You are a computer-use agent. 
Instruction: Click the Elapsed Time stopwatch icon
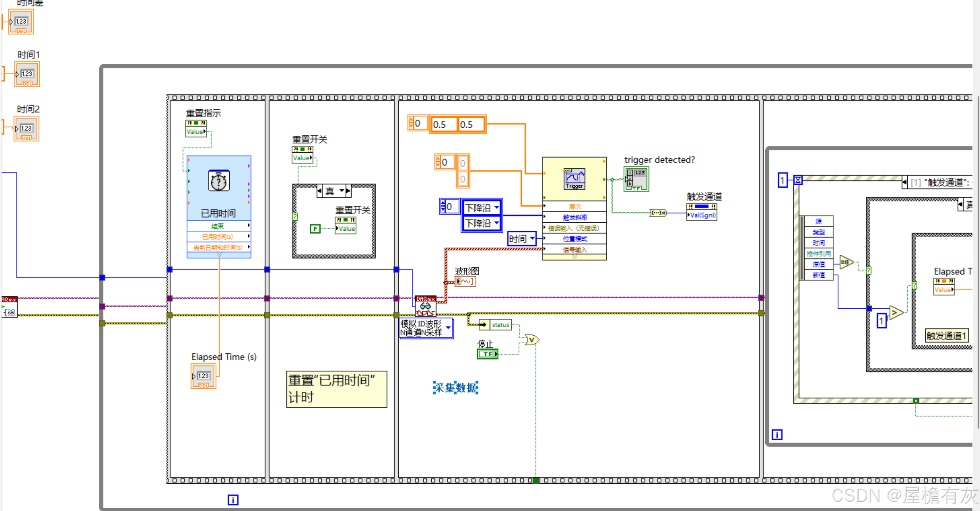point(219,181)
